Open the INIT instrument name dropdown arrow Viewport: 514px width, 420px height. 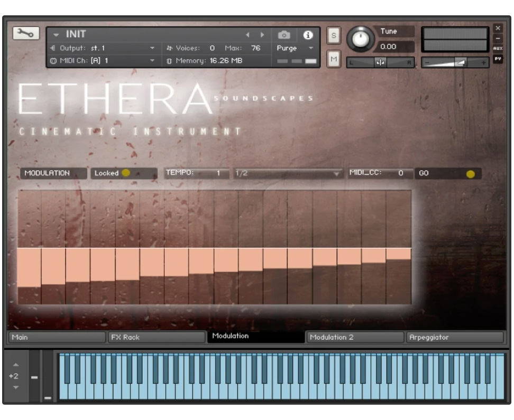56,34
